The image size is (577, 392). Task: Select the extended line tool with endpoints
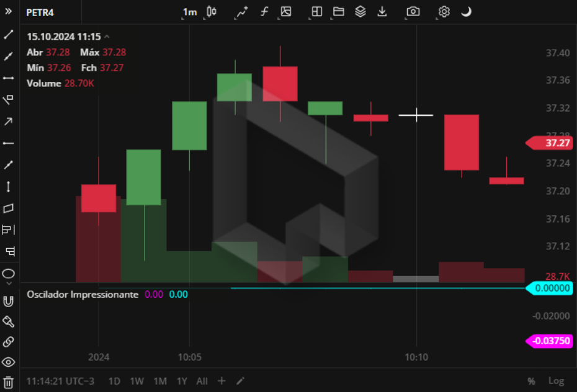[9, 165]
